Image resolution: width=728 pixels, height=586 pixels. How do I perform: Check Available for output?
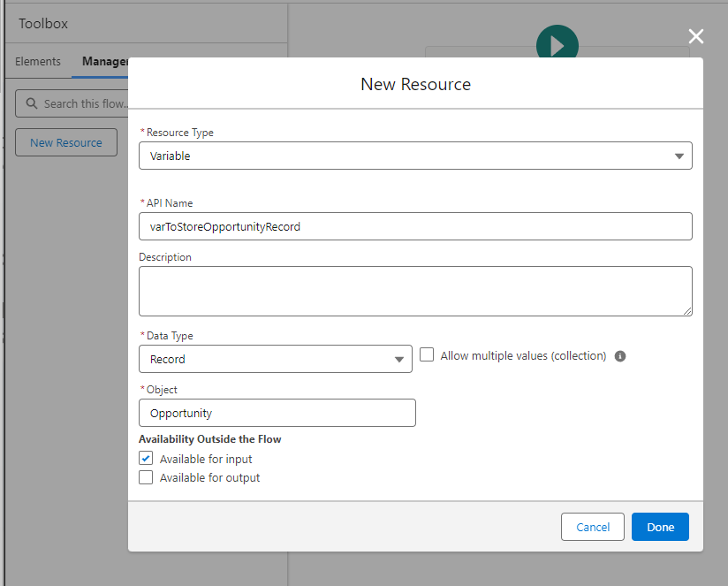[146, 477]
